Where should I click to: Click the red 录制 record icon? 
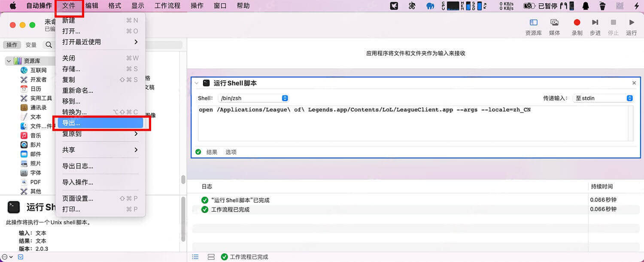[577, 22]
